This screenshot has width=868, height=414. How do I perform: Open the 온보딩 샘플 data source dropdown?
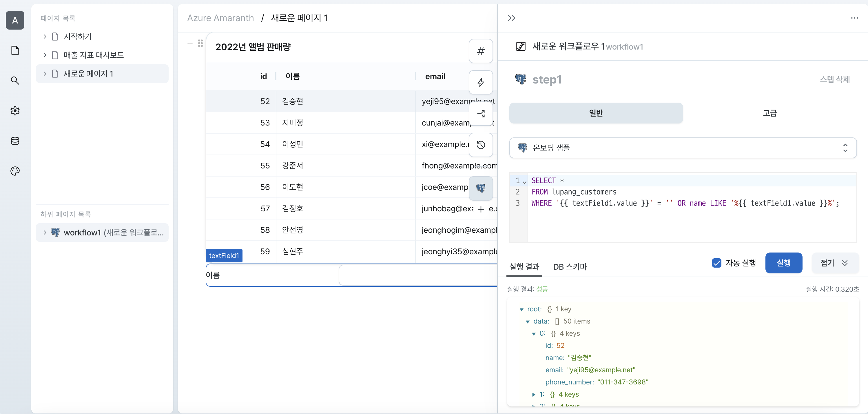[683, 148]
